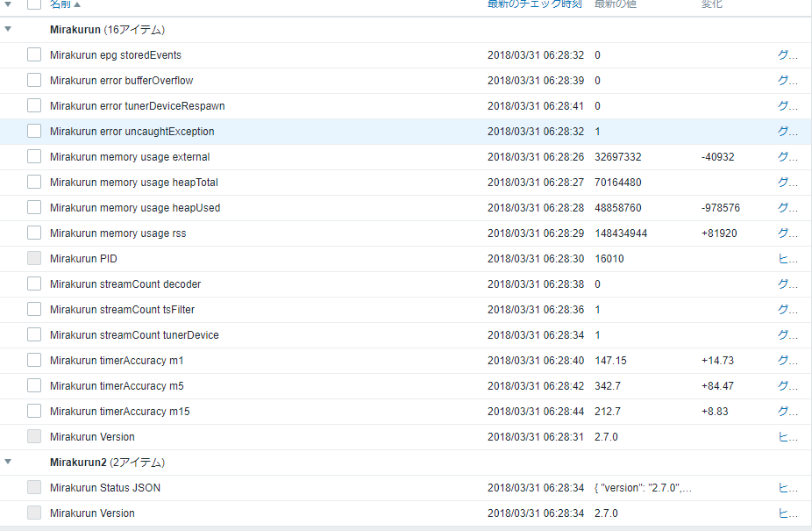The width and height of the screenshot is (812, 531).
Task: Open graph link for streamCount tunerDevice
Action: click(787, 334)
